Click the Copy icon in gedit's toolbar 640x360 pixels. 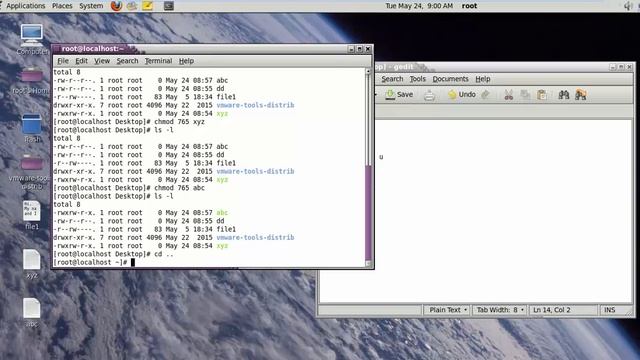pyautogui.click(x=525, y=95)
